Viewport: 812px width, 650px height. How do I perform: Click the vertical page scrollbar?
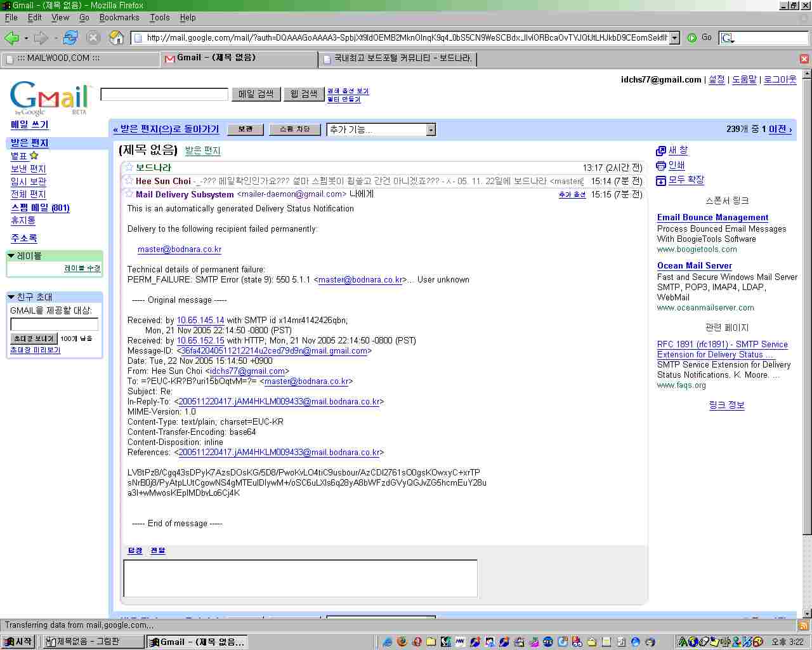(807, 343)
